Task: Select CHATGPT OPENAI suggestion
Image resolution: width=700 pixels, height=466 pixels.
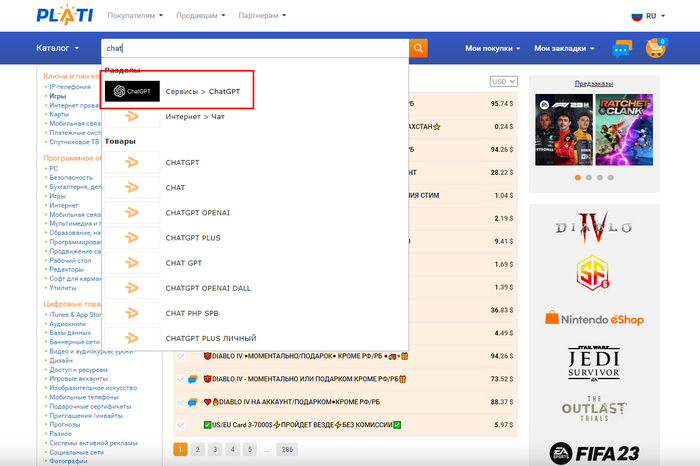Action: [x=197, y=213]
